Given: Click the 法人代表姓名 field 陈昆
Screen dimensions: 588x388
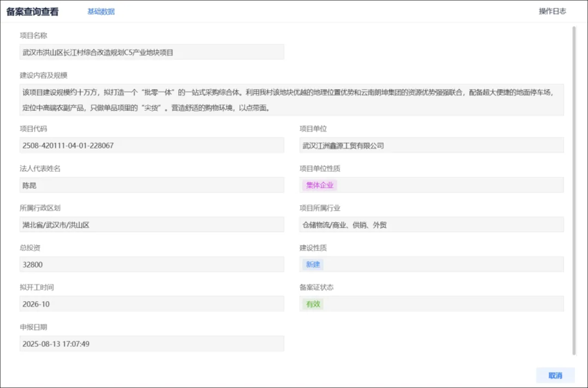Looking at the screenshot, I should [x=152, y=185].
